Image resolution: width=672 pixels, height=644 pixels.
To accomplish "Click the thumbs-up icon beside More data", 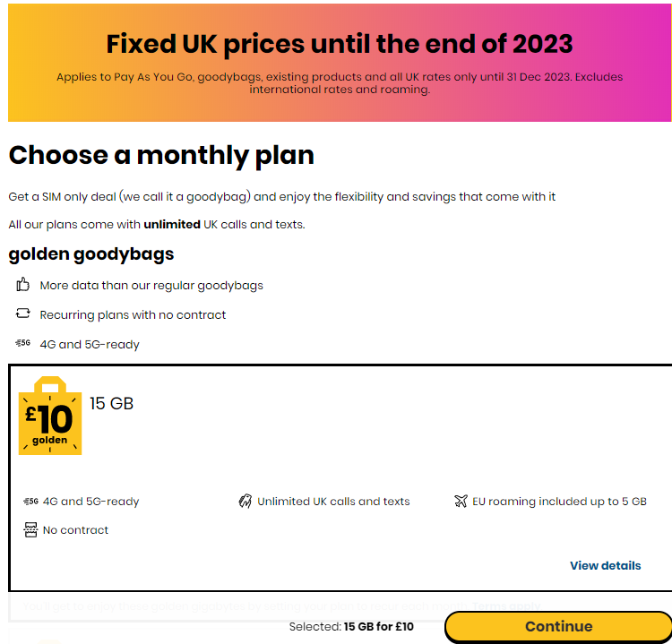I will click(23, 285).
